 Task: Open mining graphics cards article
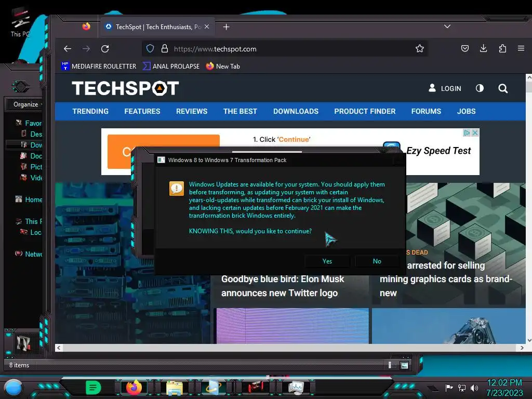pyautogui.click(x=446, y=279)
